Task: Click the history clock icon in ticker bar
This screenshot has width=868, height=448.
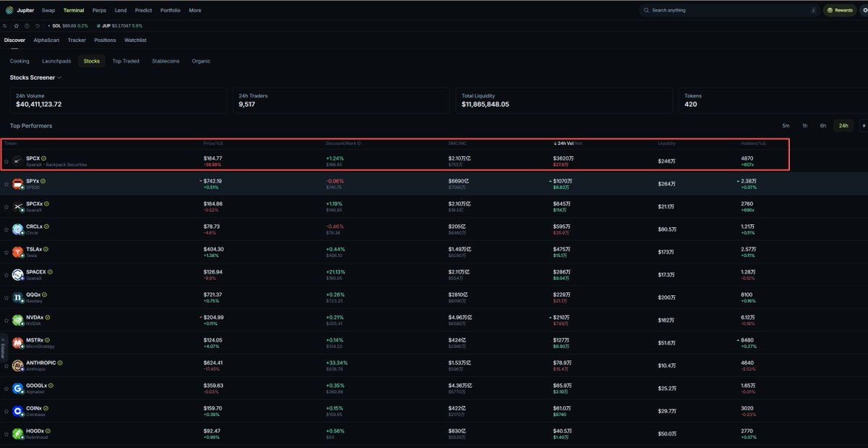Action: pyautogui.click(x=38, y=25)
